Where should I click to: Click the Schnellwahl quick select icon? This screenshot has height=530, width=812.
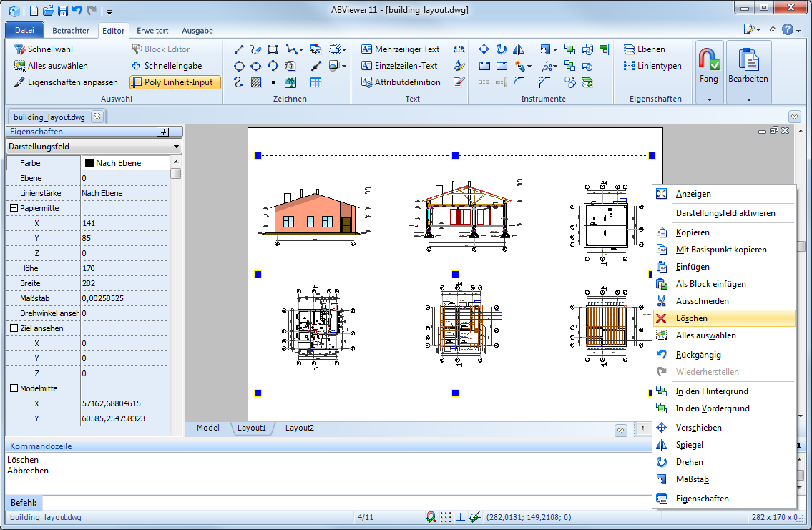point(20,49)
